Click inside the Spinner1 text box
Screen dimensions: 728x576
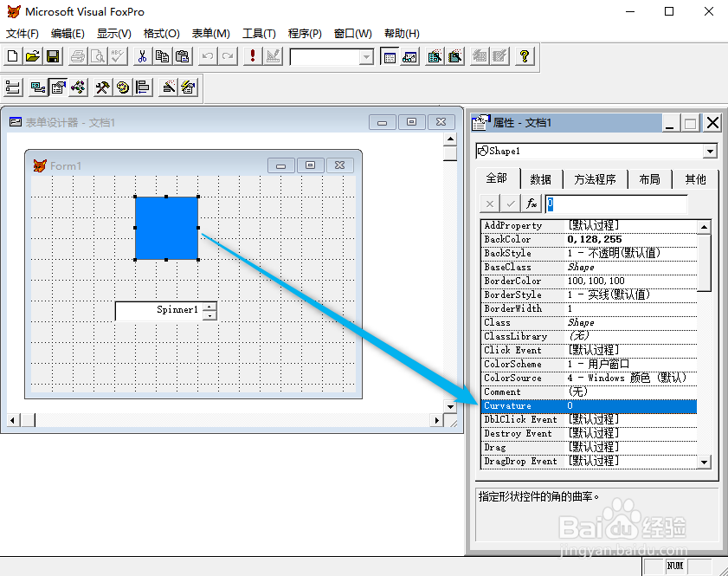click(x=160, y=311)
